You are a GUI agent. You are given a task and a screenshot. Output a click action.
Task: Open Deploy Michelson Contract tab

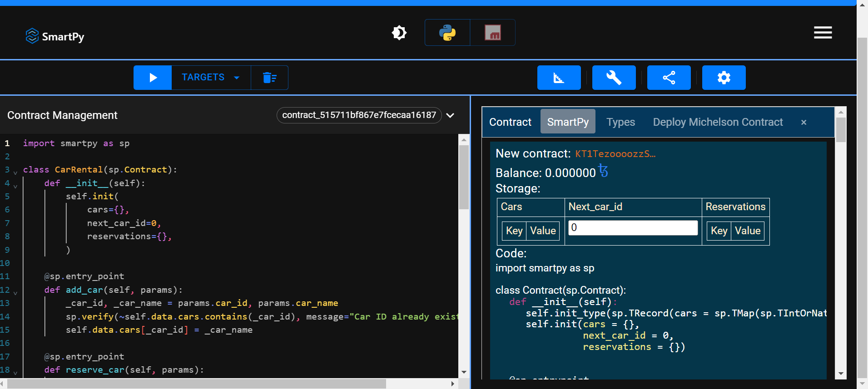718,122
